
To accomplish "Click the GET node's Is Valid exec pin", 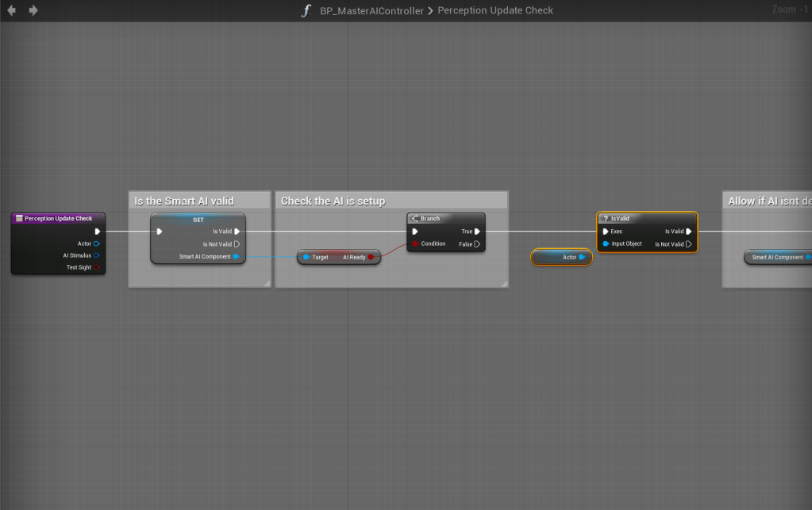I will coord(237,232).
